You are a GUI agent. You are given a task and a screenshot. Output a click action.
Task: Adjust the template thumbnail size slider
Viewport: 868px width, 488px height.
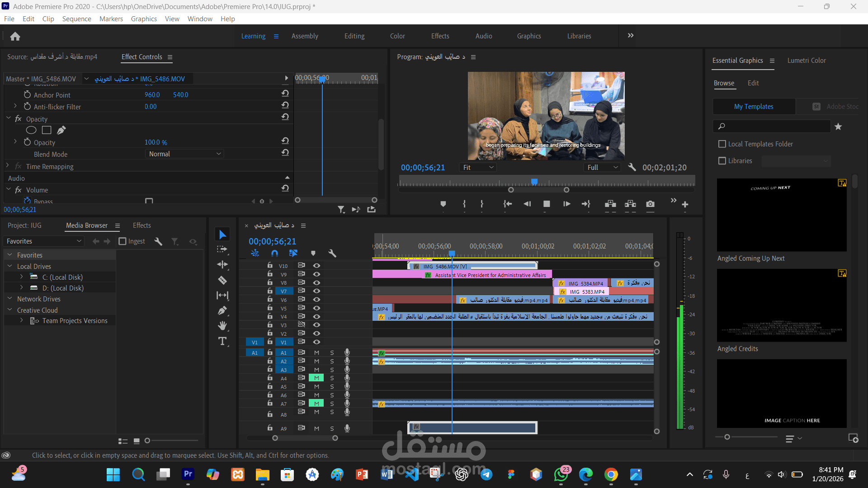point(727,437)
